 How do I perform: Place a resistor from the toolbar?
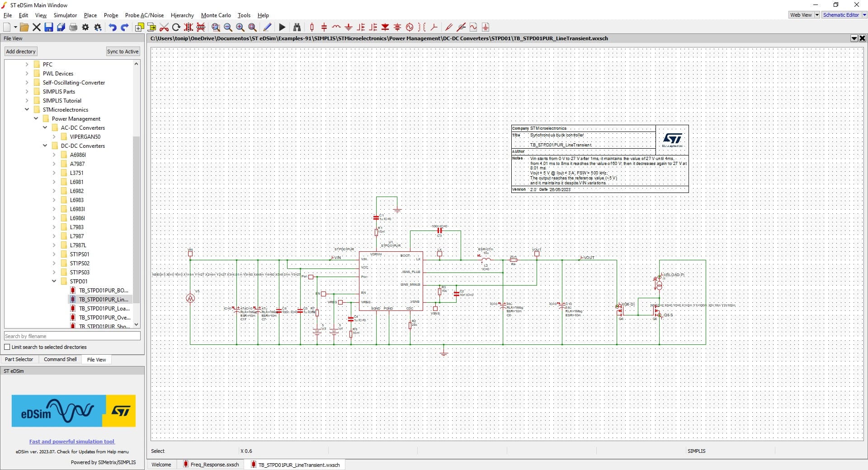click(x=312, y=27)
